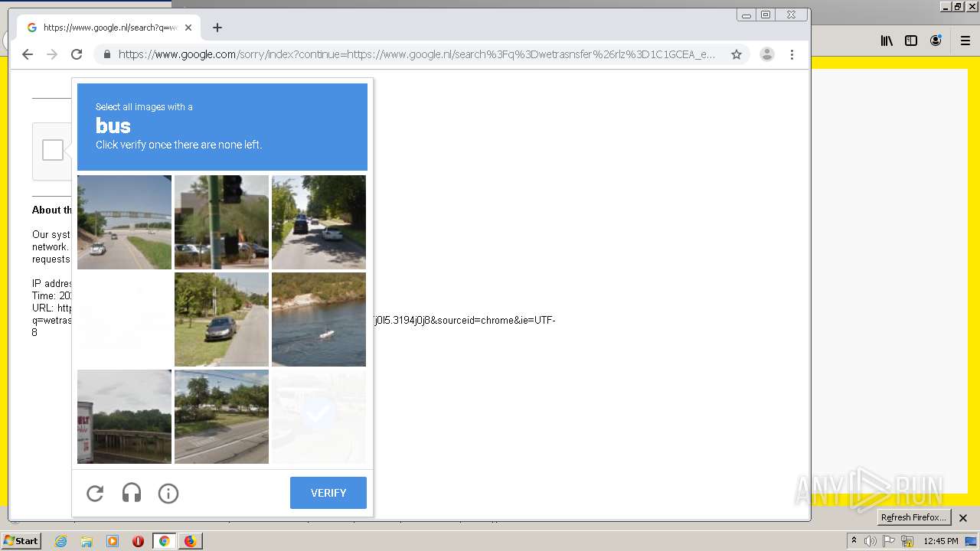Viewport: 980px width, 551px height.
Task: Open Opera icon in taskbar
Action: 138,541
